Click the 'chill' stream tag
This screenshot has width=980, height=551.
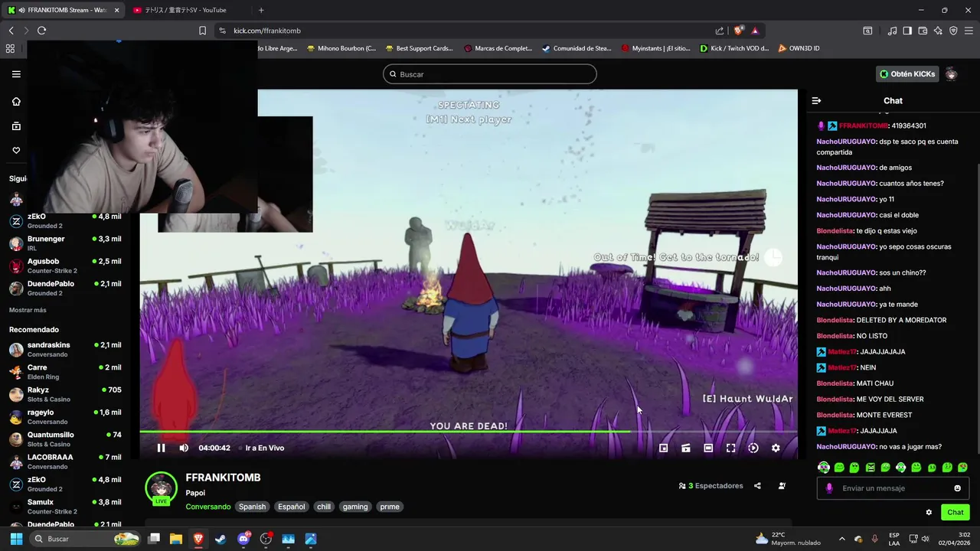click(x=324, y=507)
